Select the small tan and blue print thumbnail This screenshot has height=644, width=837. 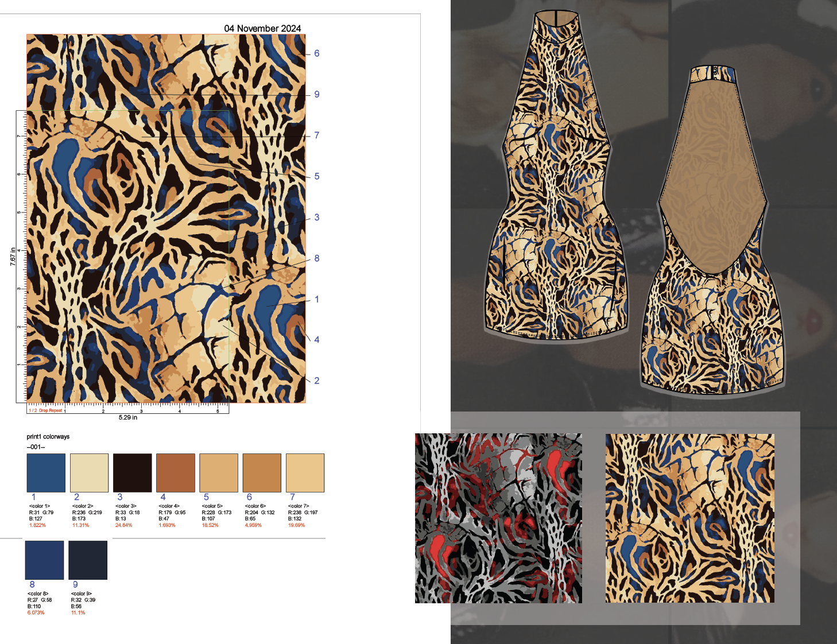[690, 518]
